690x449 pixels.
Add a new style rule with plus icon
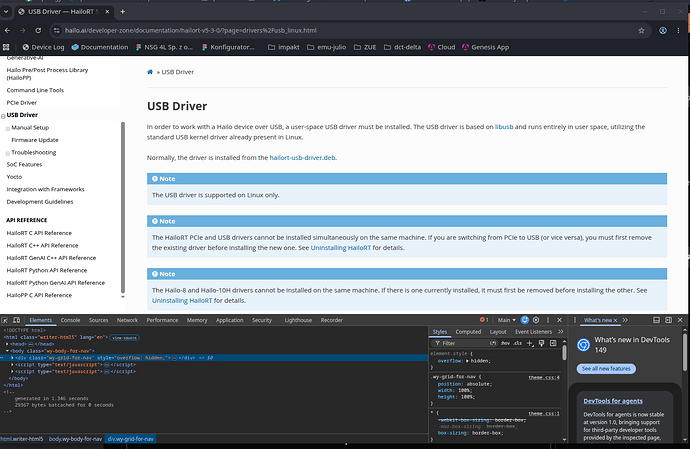(x=530, y=343)
